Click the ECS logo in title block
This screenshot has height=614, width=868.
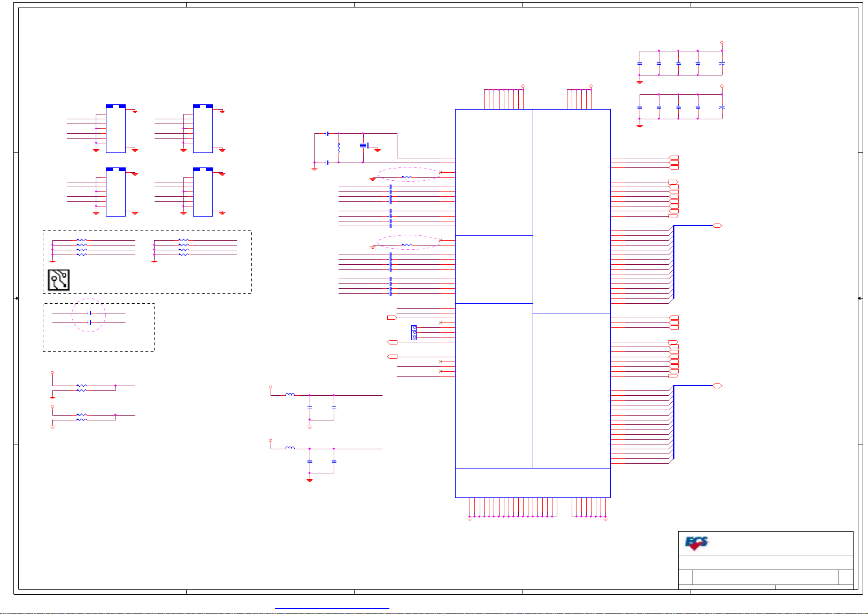coord(696,543)
